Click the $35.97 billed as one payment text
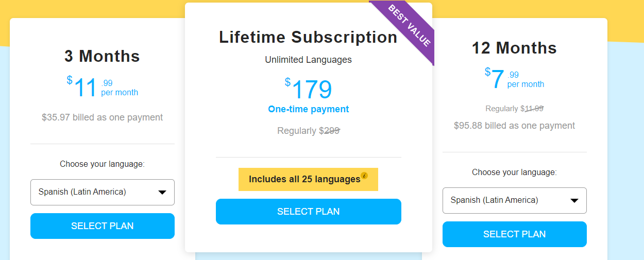 click(102, 117)
